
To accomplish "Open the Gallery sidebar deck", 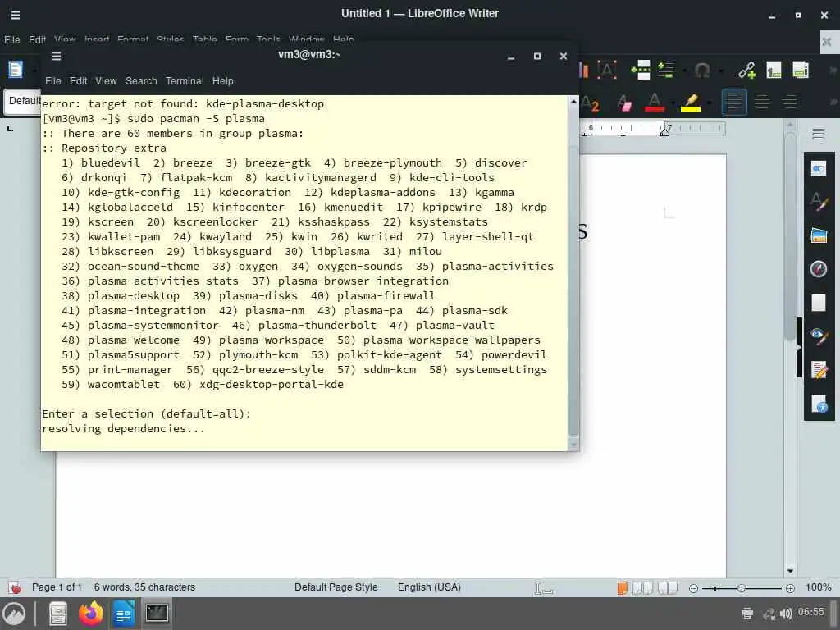I will pyautogui.click(x=819, y=235).
